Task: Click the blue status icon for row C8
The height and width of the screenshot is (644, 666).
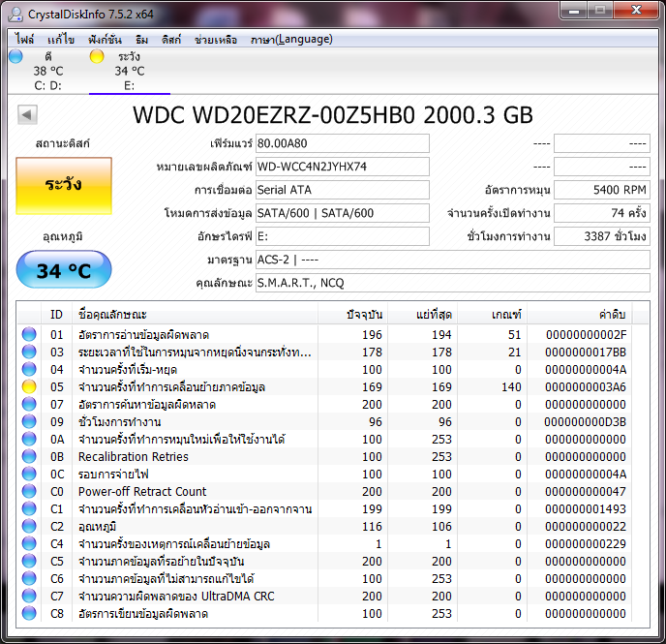Action: click(29, 613)
